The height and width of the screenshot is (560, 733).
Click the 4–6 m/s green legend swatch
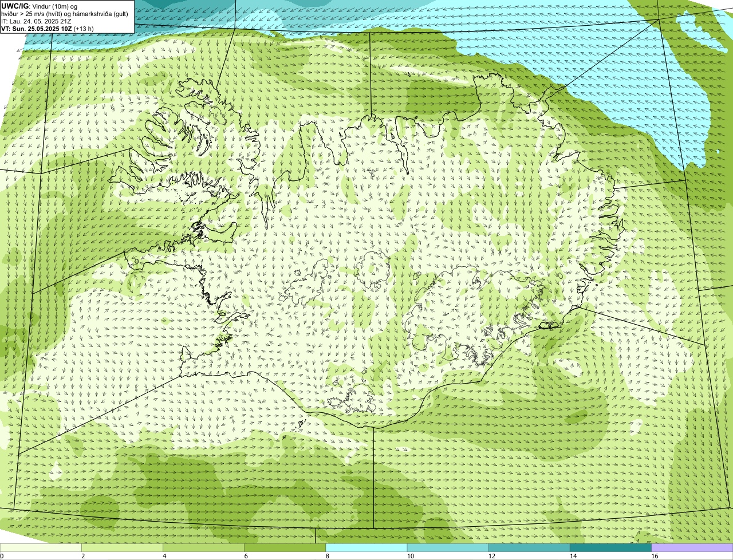pyautogui.click(x=203, y=547)
